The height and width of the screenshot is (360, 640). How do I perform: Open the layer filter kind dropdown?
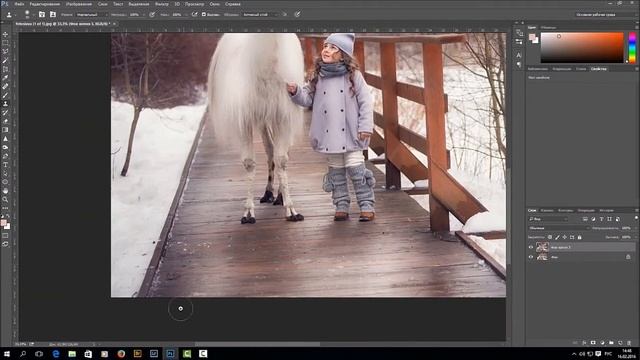[548, 219]
